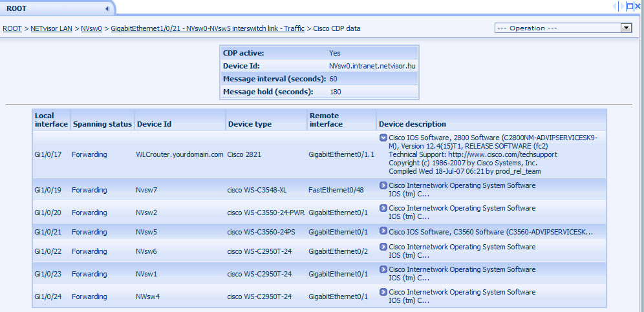This screenshot has width=644, height=312.
Task: Collapse the ROOT tab panel arrow
Action: pos(107,8)
